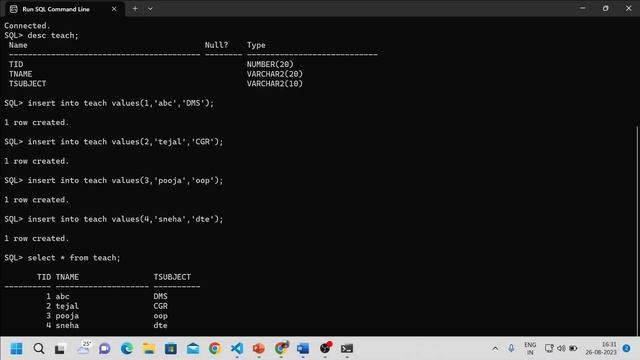Switch to Microsoft Word on taskbar

(303, 349)
